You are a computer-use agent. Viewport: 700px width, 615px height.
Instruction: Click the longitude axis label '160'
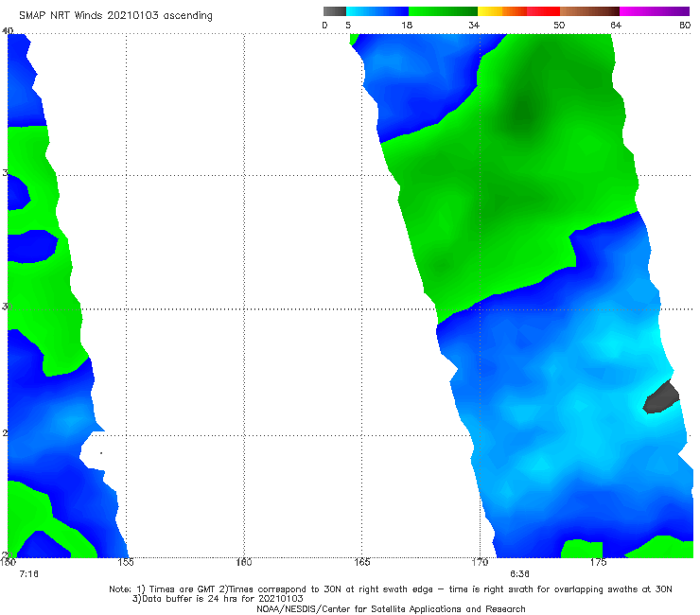(x=244, y=562)
